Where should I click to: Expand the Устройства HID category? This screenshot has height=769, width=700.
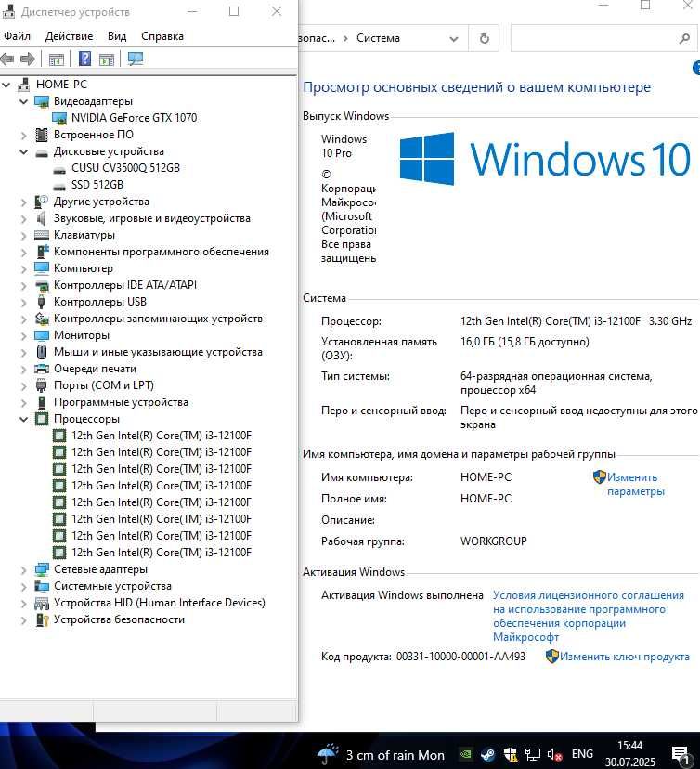(23, 604)
